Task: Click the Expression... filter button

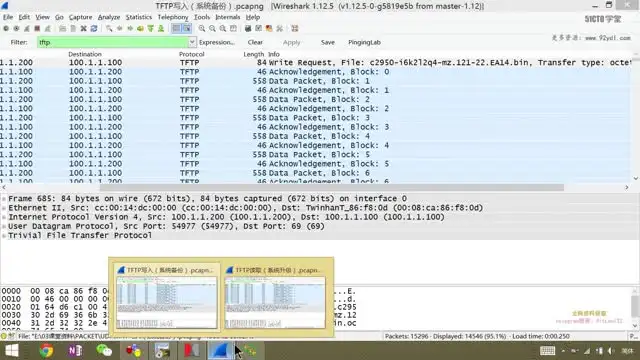Action: (217, 42)
